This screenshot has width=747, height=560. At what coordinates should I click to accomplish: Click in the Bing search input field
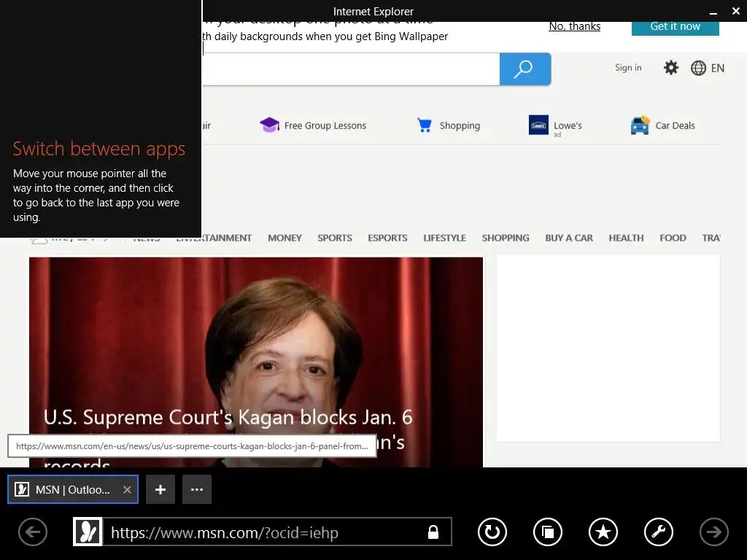pyautogui.click(x=351, y=69)
